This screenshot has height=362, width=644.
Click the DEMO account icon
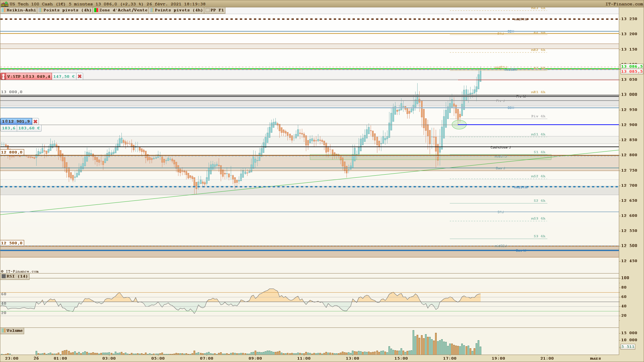tap(4, 4)
